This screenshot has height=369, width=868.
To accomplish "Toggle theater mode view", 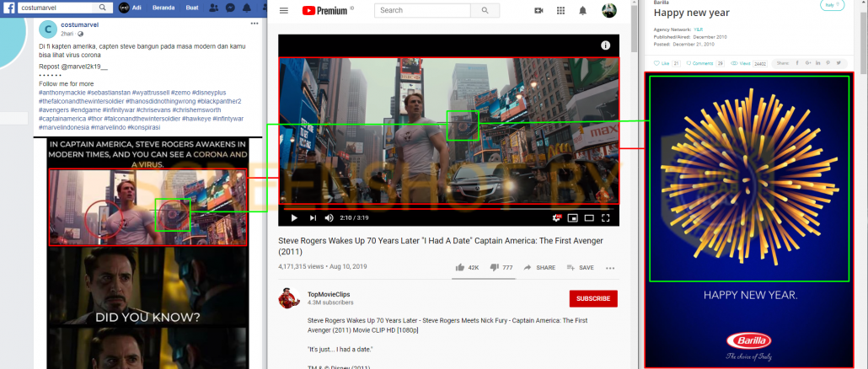I will click(x=590, y=218).
